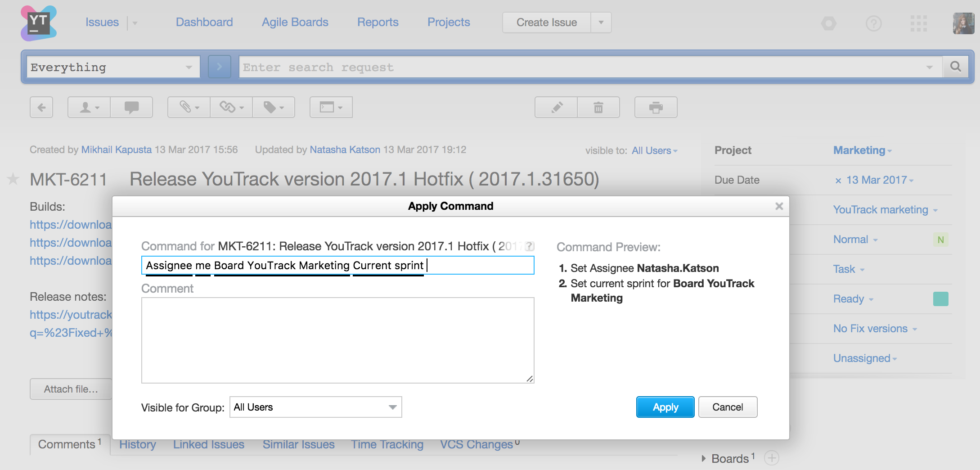Click the Cancel button
Screen dimensions: 980x470
(x=728, y=407)
